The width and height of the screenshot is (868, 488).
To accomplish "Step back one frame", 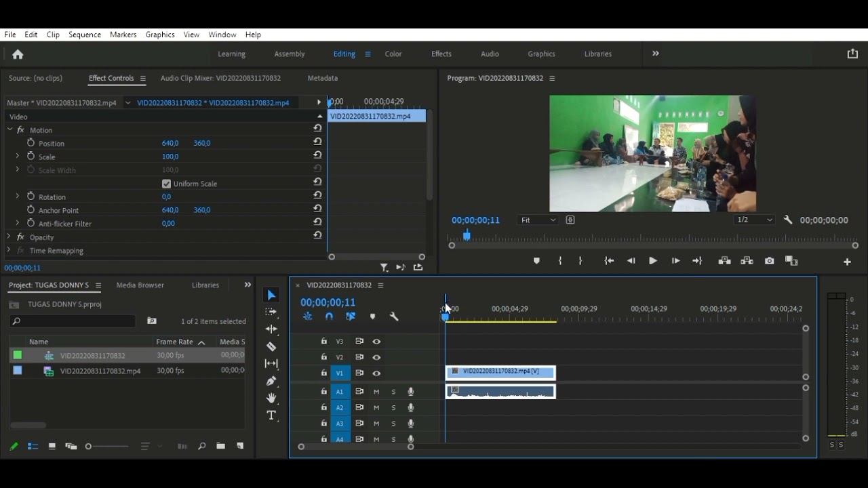I will (631, 261).
